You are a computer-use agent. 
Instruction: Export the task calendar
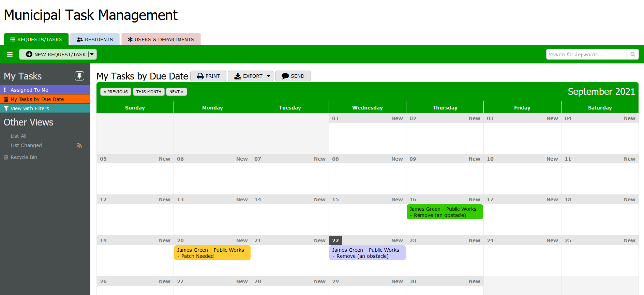pyautogui.click(x=248, y=76)
